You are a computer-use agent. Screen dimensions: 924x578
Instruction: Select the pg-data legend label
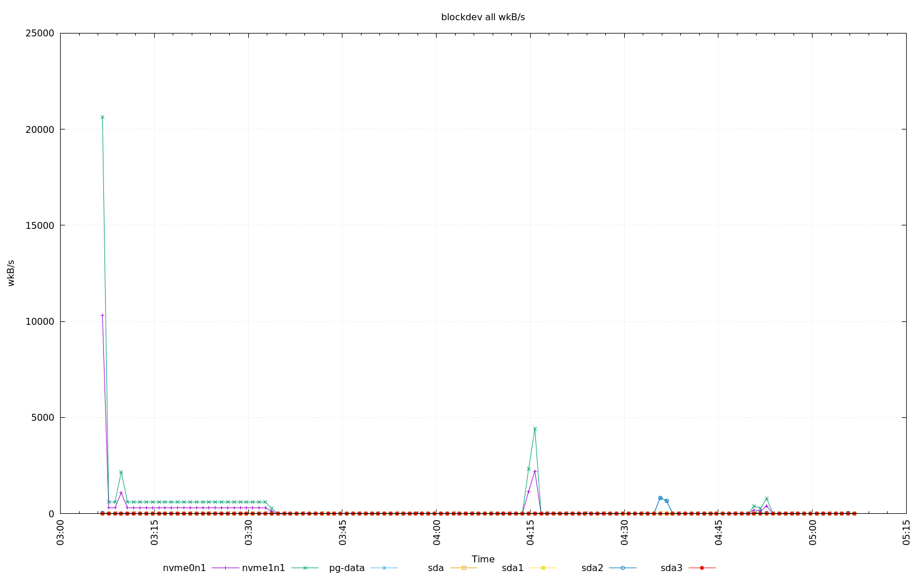[346, 568]
